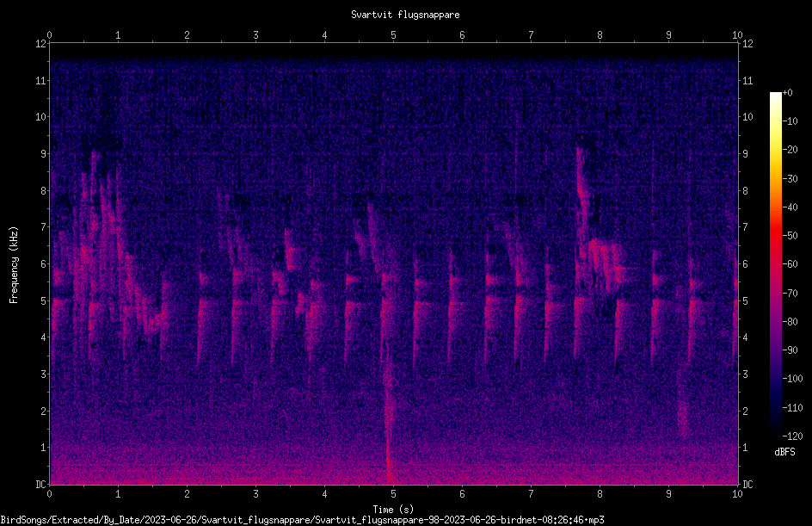812x526 pixels.
Task: Click the "Svartvit flugsnappare" chart title
Action: pyautogui.click(x=405, y=15)
